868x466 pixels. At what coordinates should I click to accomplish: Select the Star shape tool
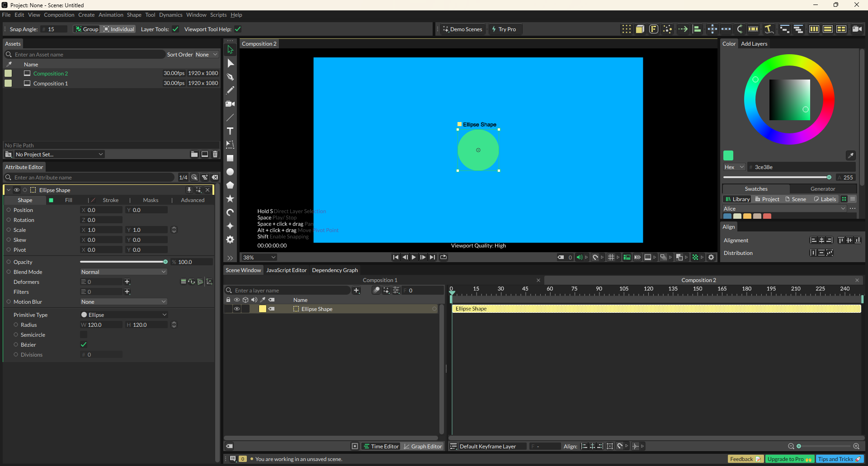coord(230,199)
